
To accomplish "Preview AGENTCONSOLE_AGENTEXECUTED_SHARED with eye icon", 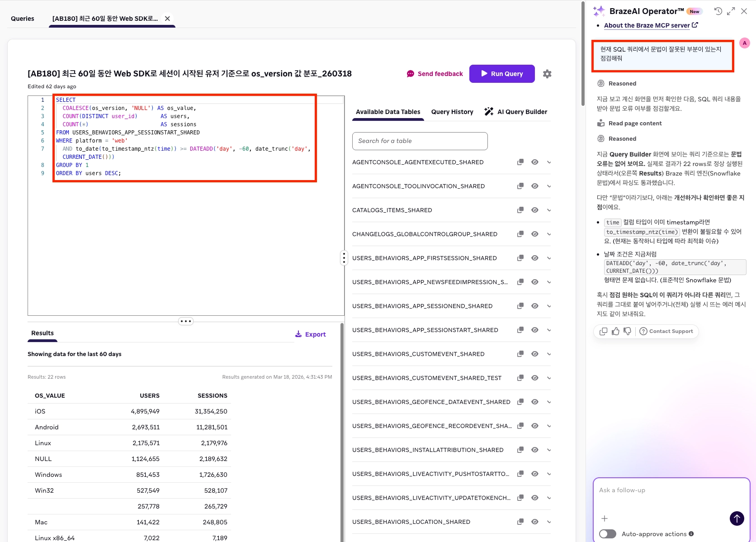I will (x=535, y=162).
